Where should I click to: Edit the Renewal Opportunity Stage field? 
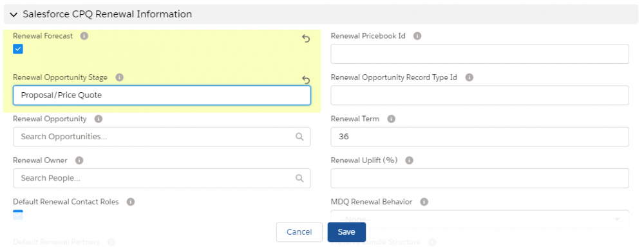point(162,95)
